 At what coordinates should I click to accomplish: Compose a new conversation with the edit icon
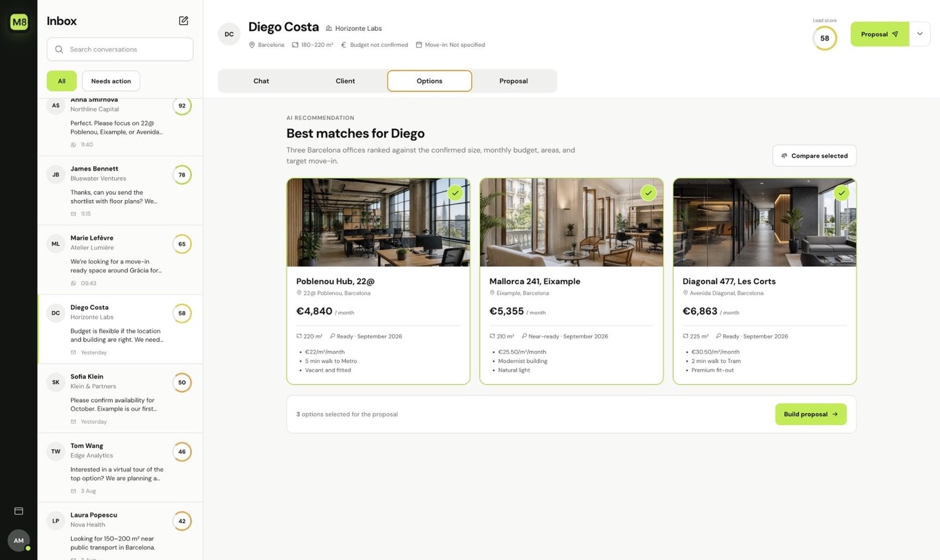click(183, 21)
